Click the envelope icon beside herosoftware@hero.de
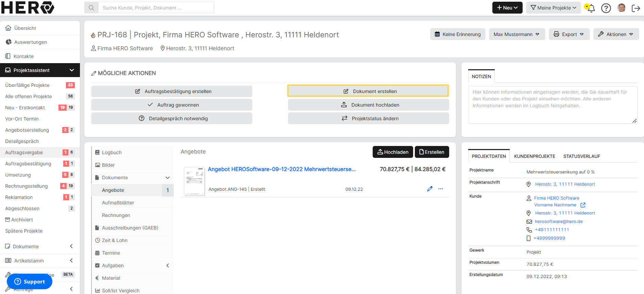Viewport: 644px width, 294px height. coord(529,222)
